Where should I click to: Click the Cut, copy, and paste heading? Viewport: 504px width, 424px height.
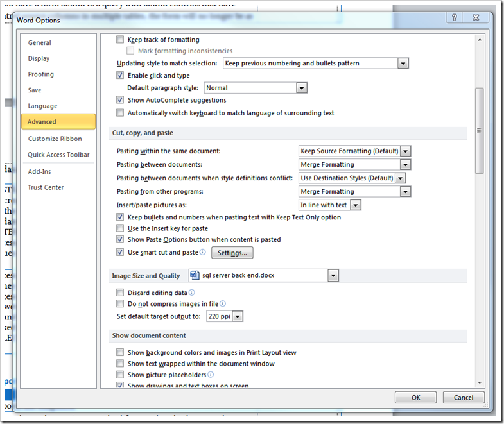click(x=143, y=133)
